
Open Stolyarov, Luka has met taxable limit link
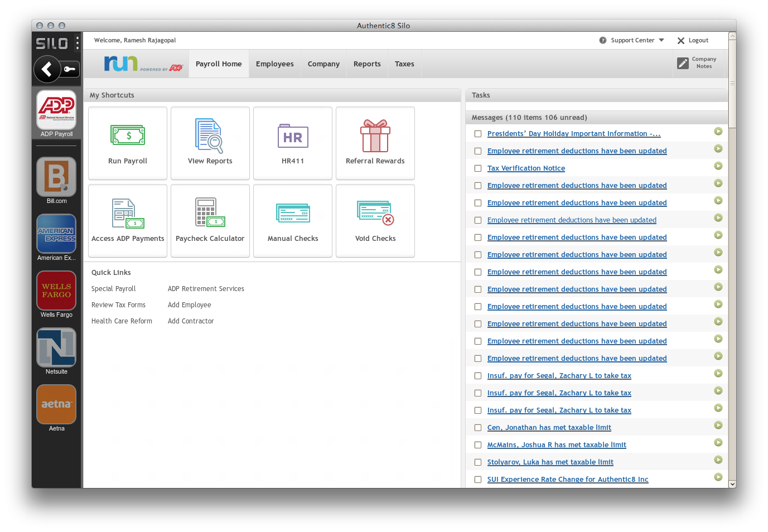coord(550,462)
